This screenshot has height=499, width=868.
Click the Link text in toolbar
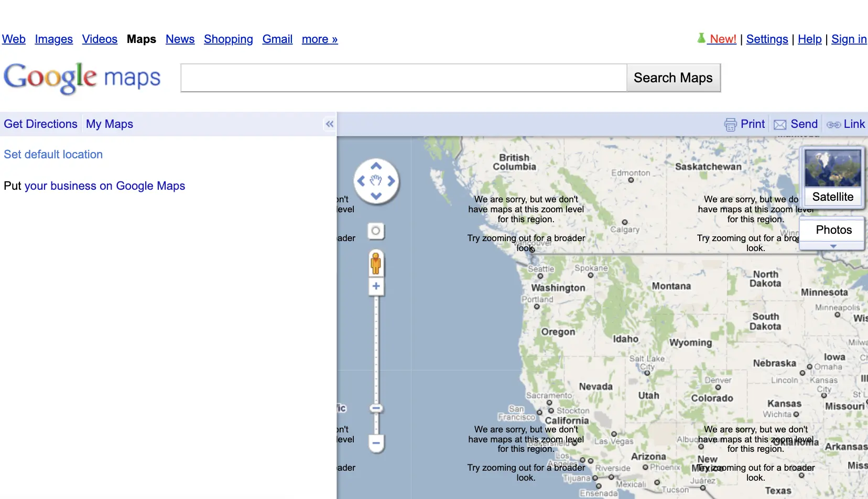pos(854,124)
